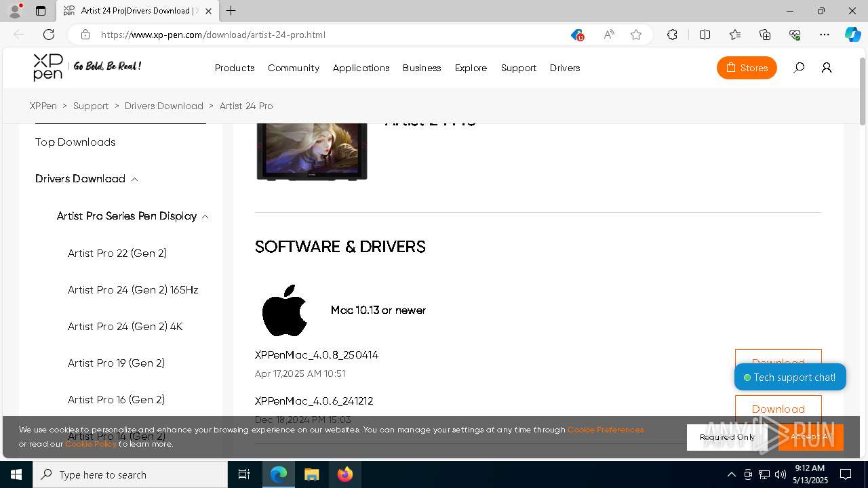Open Task View on taskbar
868x488 pixels.
[244, 474]
